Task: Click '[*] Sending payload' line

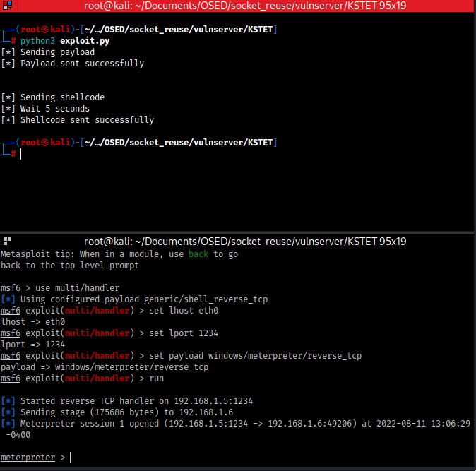Action: coord(47,52)
